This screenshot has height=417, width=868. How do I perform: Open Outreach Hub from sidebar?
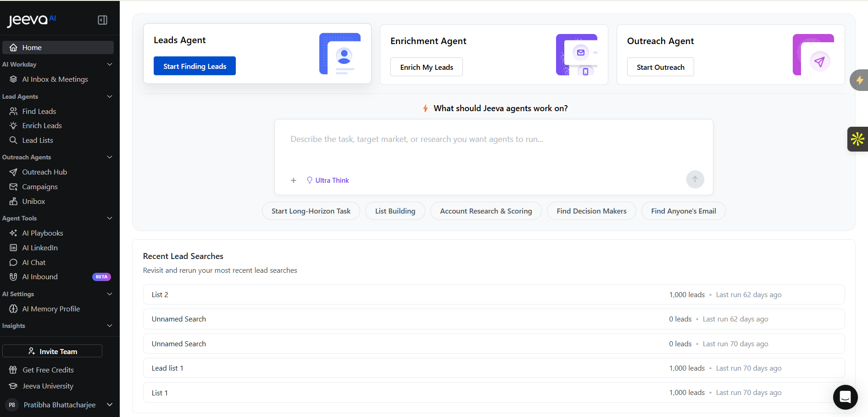[45, 172]
